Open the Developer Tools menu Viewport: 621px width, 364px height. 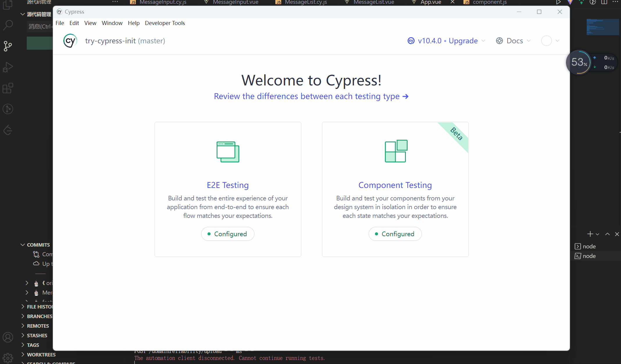coord(165,23)
